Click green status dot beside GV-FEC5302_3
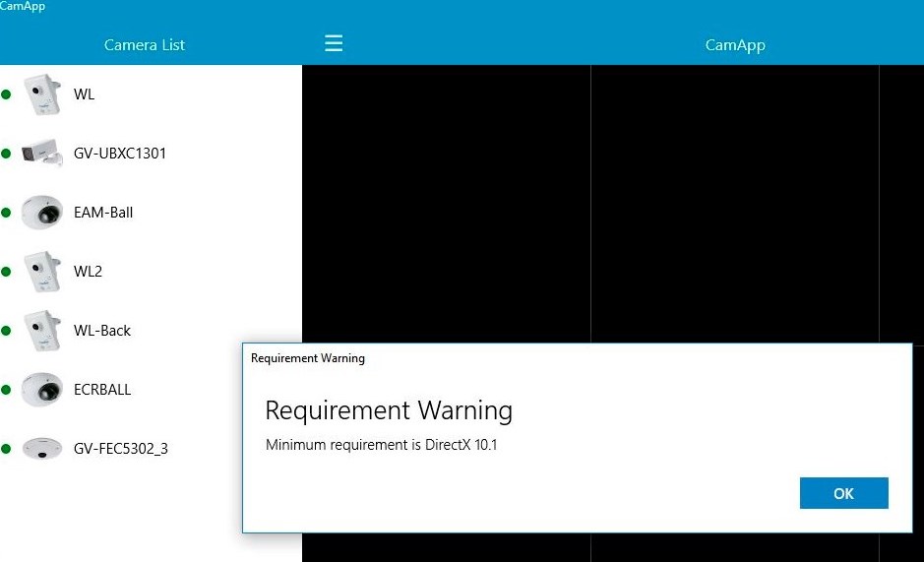 (6, 448)
